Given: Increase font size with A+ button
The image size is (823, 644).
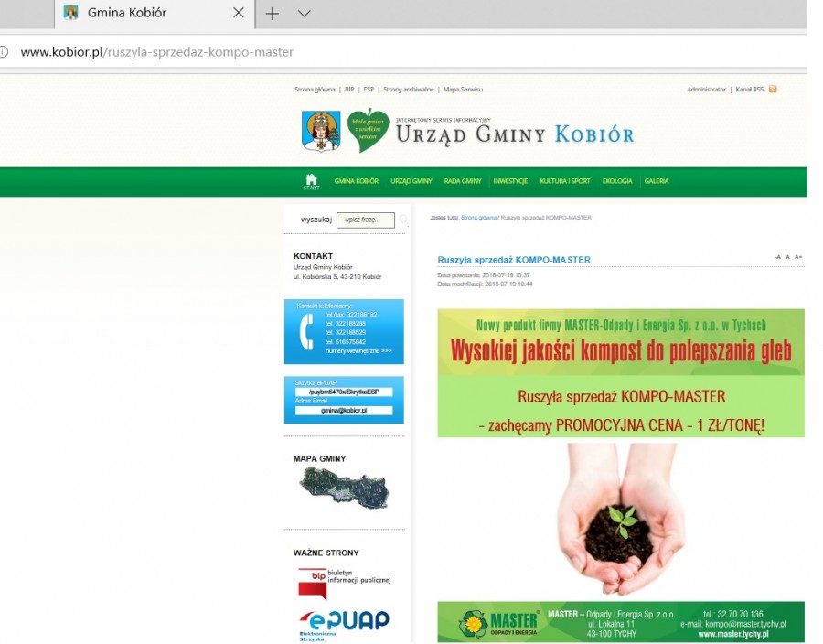Looking at the screenshot, I should [797, 257].
